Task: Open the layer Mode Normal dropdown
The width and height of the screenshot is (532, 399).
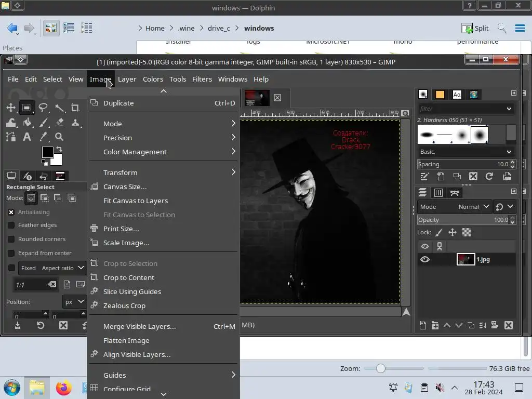Action: click(x=455, y=207)
